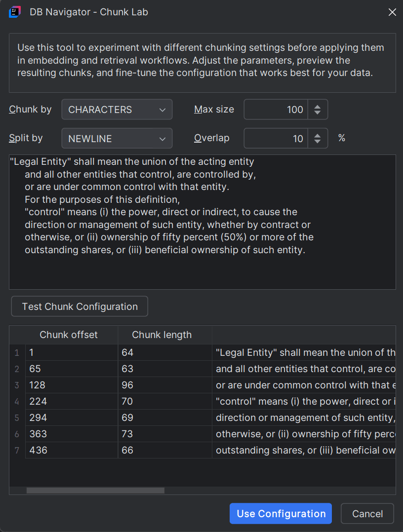Click the chunk length cell 63
403x532 pixels.
point(165,369)
